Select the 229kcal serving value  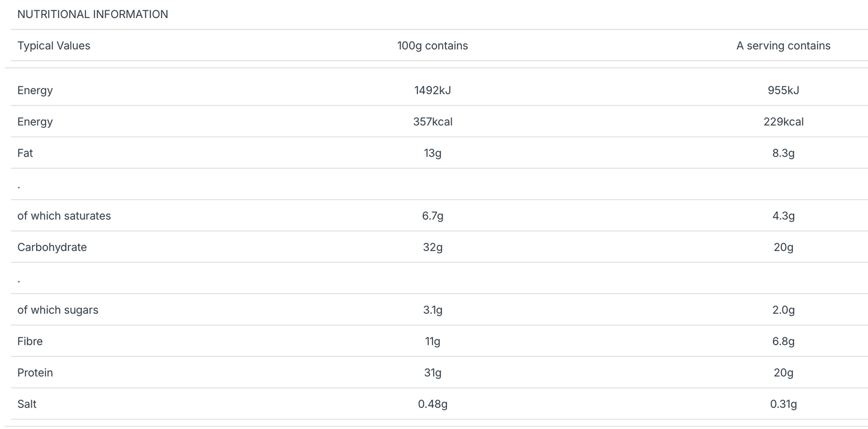(783, 122)
